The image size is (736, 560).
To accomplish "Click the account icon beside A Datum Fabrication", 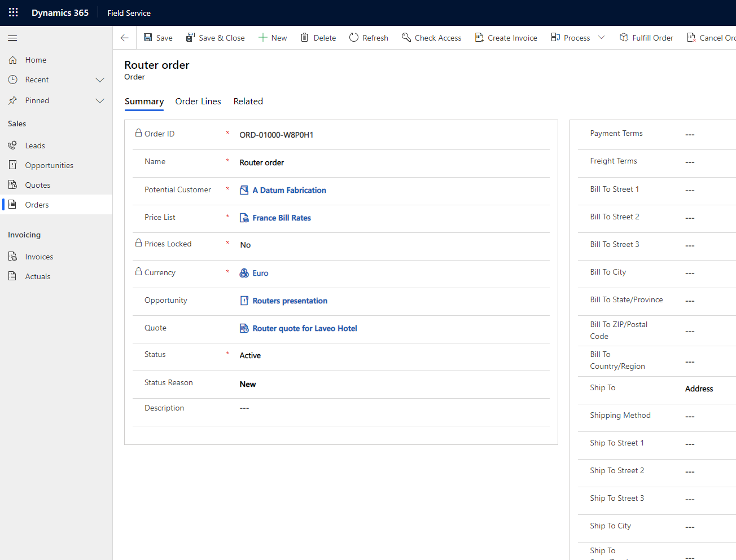I will click(244, 190).
